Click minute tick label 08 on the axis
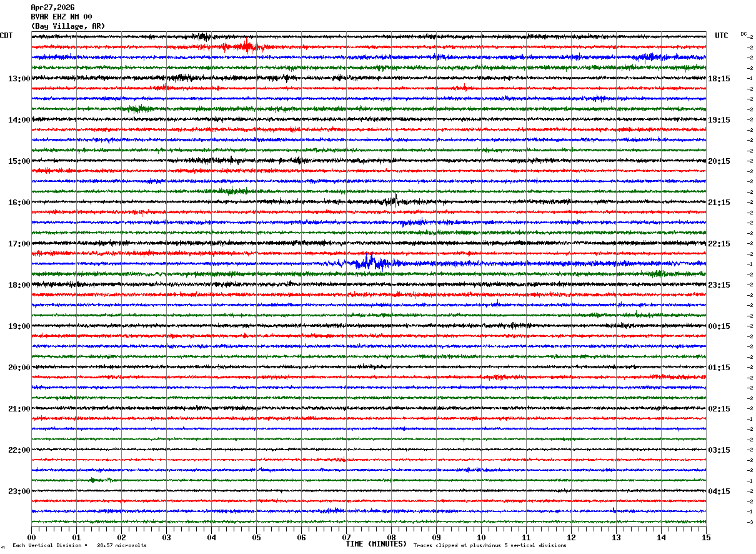The height and width of the screenshot is (554, 756). (391, 537)
